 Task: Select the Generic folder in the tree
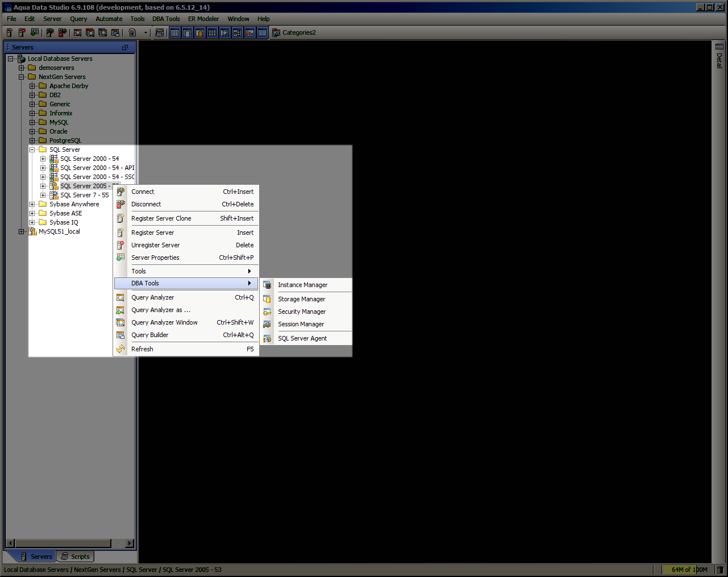60,104
